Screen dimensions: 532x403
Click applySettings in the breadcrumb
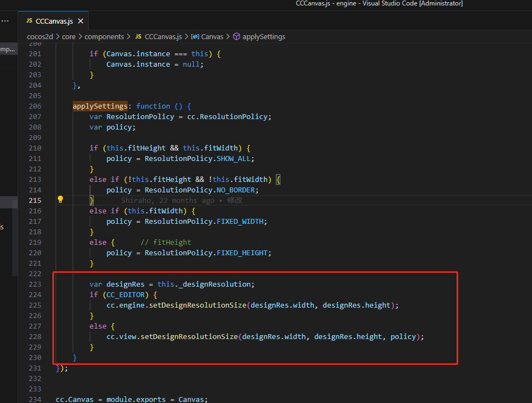click(x=264, y=37)
